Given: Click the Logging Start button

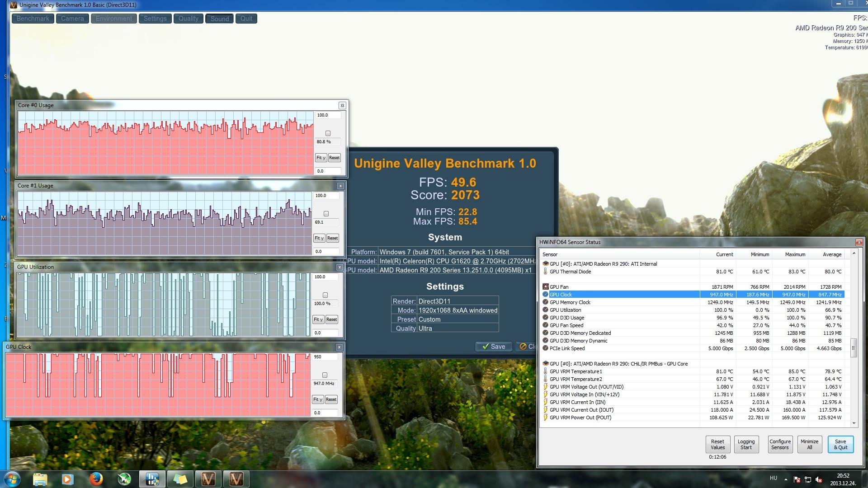Looking at the screenshot, I should (x=746, y=444).
